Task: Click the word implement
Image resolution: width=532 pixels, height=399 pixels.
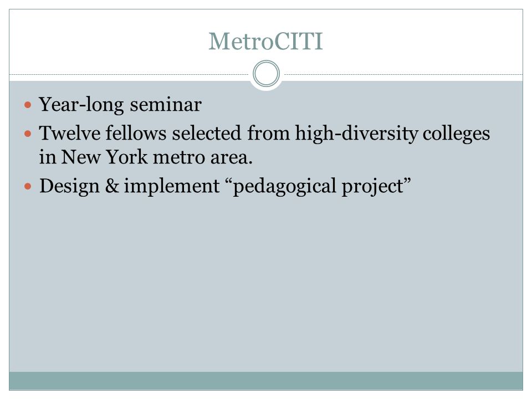Action: (172, 187)
